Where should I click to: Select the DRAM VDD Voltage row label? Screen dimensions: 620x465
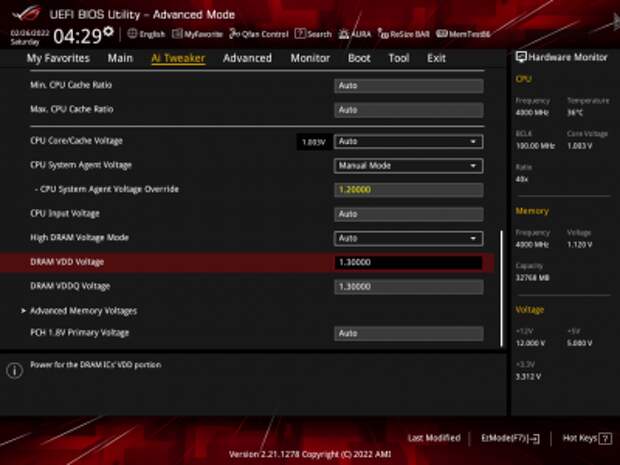67,262
